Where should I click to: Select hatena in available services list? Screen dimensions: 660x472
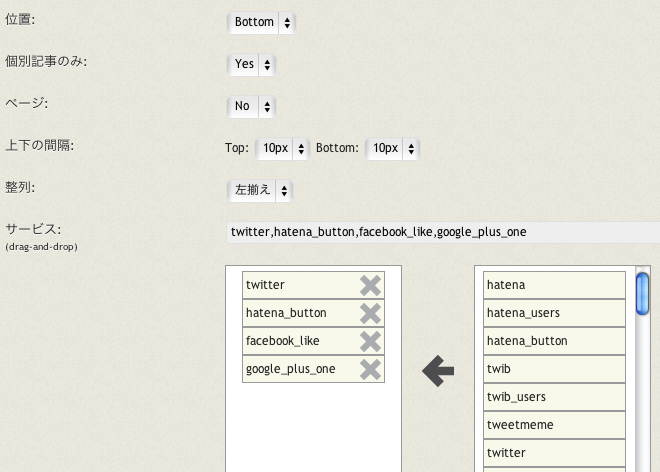554,285
